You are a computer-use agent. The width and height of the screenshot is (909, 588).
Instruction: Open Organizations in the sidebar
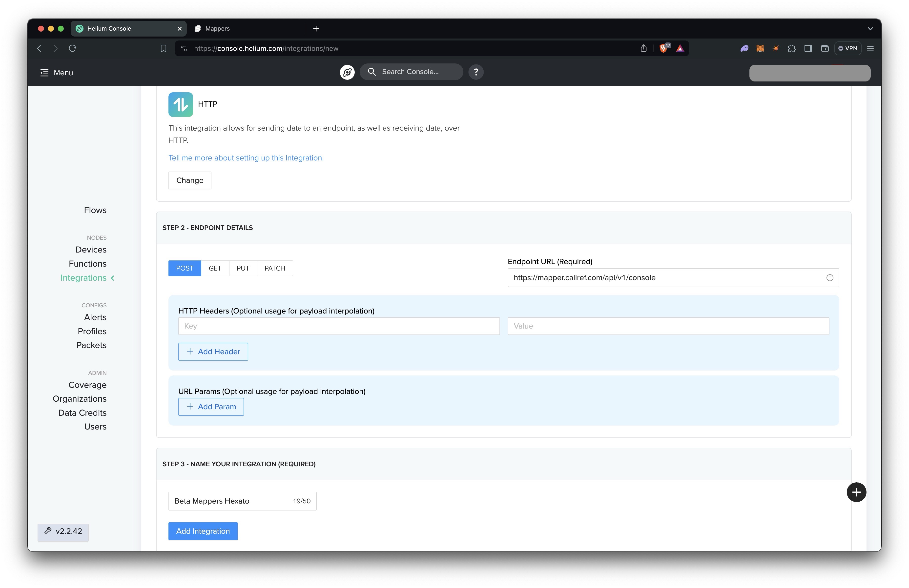[80, 399]
